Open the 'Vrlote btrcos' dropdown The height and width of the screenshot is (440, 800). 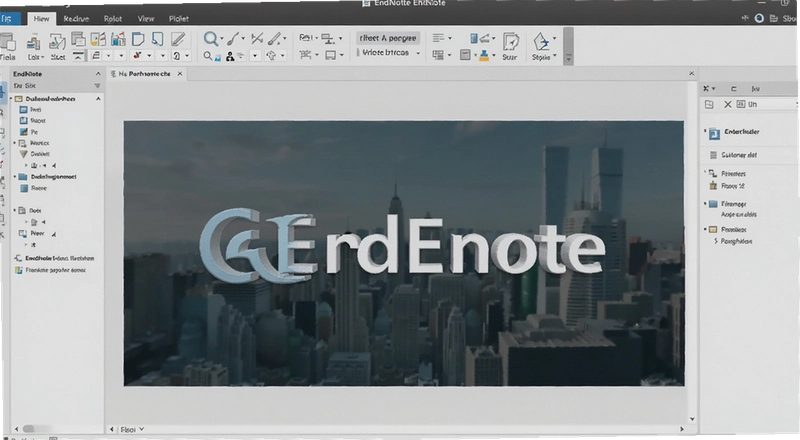[x=418, y=53]
